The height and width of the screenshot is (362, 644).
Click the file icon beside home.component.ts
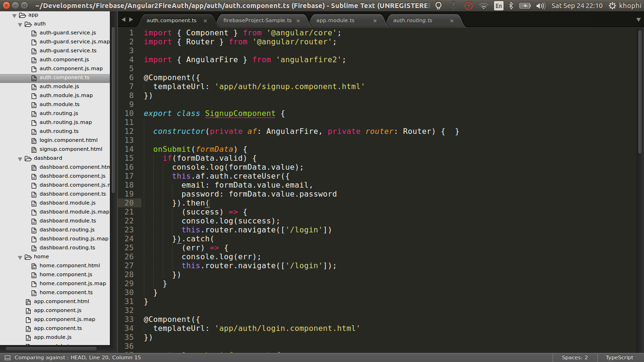33,292
